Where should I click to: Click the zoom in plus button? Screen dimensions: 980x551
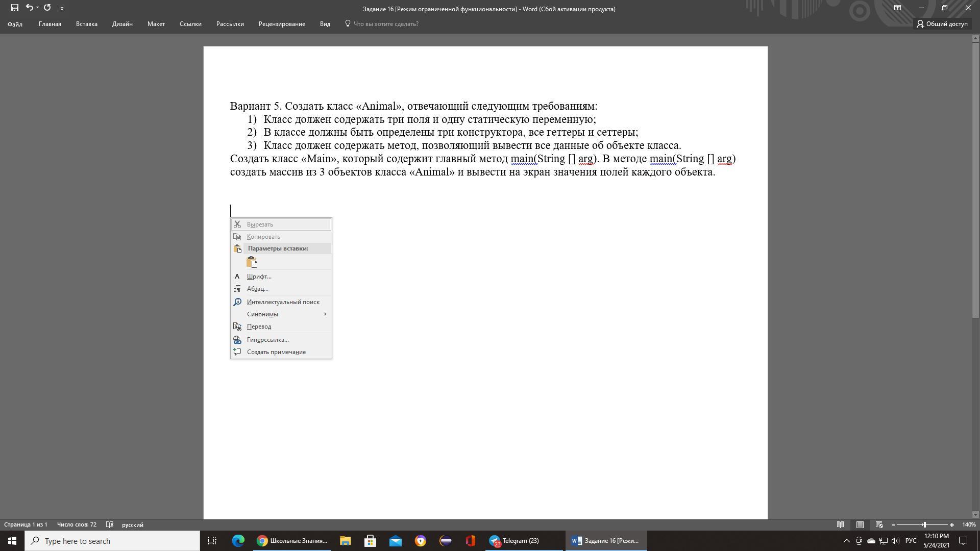[x=951, y=524]
